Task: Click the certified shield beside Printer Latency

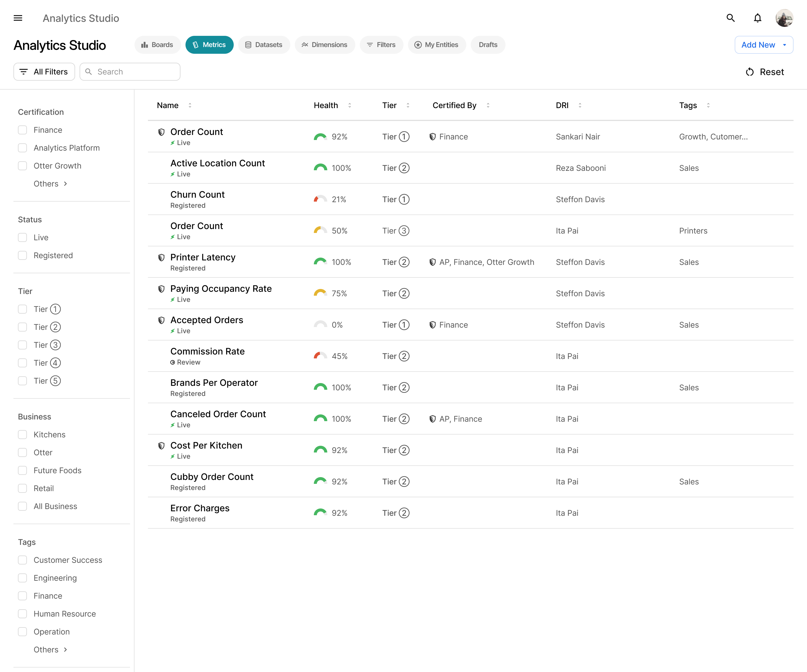Action: pyautogui.click(x=161, y=258)
